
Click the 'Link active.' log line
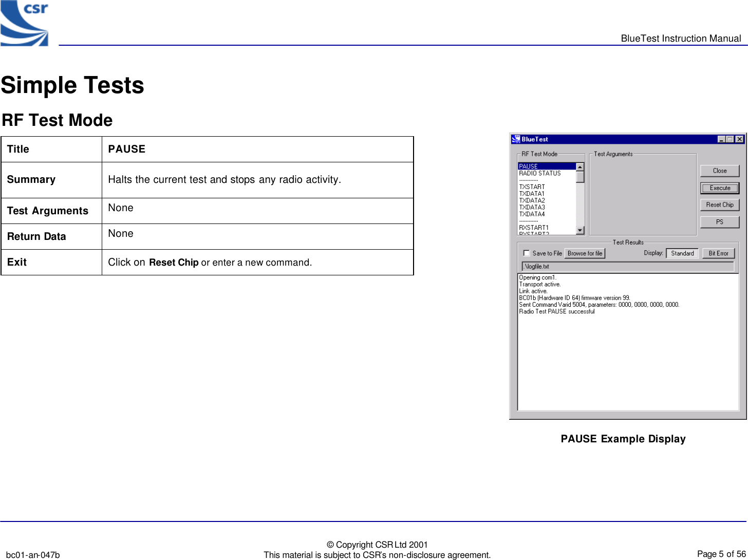533,291
